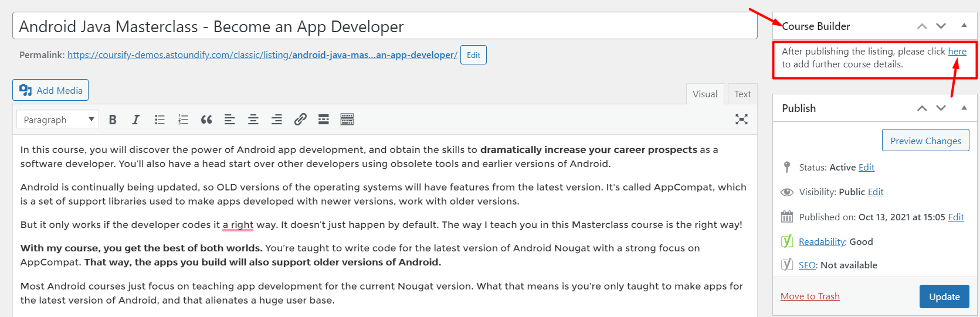This screenshot has height=317, width=980.
Task: Open the Paragraph format dropdown
Action: tap(57, 120)
